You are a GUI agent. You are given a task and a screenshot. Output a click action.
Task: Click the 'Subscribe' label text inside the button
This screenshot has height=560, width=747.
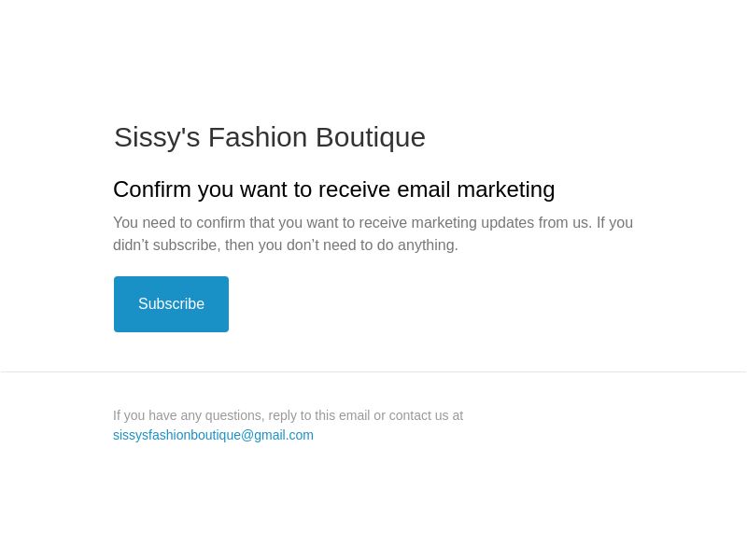click(x=171, y=304)
